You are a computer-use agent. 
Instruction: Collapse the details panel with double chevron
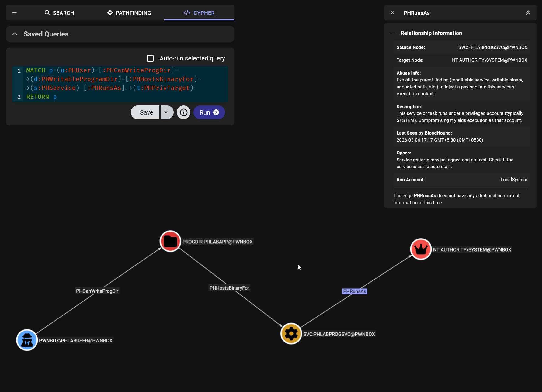click(528, 13)
